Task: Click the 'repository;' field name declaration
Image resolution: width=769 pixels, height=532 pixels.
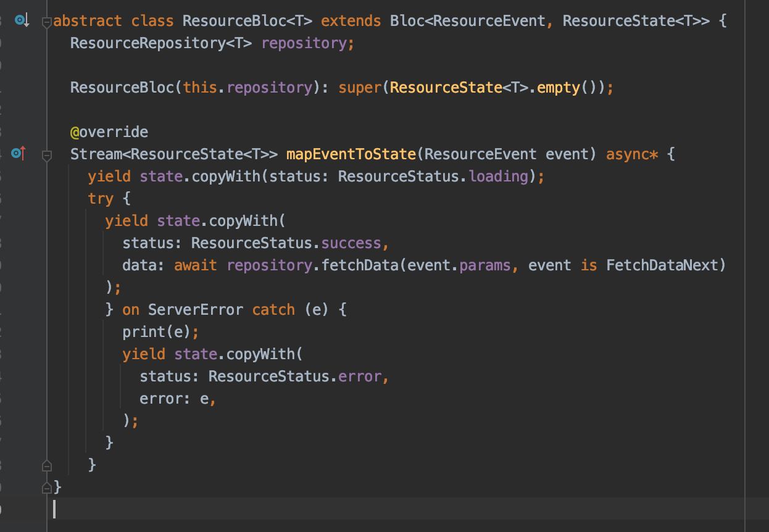Action: (308, 43)
